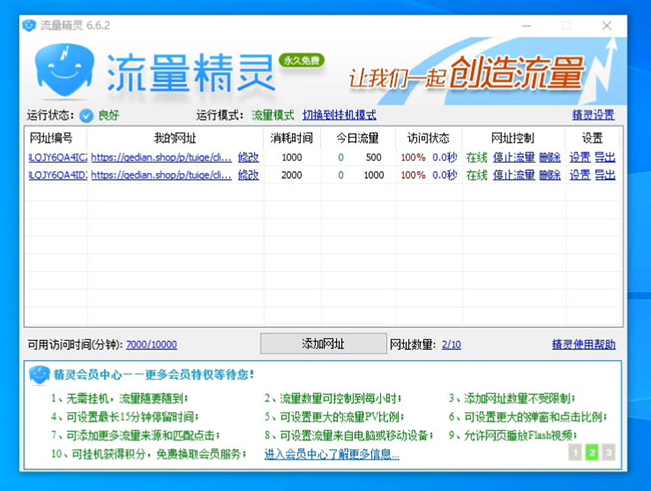Image resolution: width=651 pixels, height=491 pixels.
Task: Select the 1000 consumed time cell
Action: point(292,157)
